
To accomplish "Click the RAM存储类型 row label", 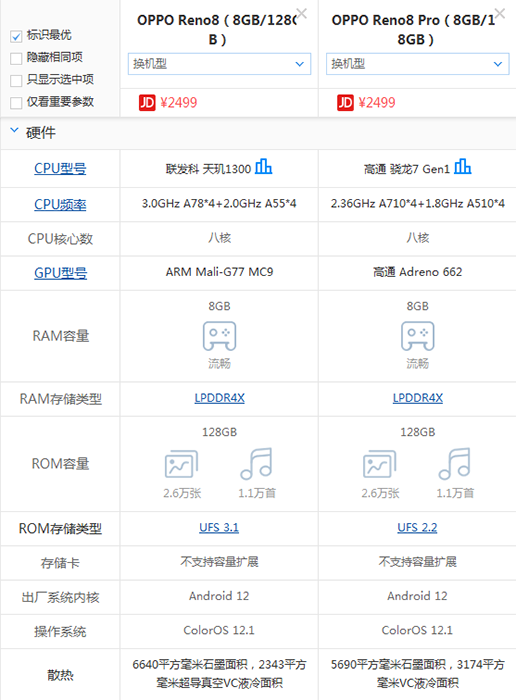I will pos(61,399).
